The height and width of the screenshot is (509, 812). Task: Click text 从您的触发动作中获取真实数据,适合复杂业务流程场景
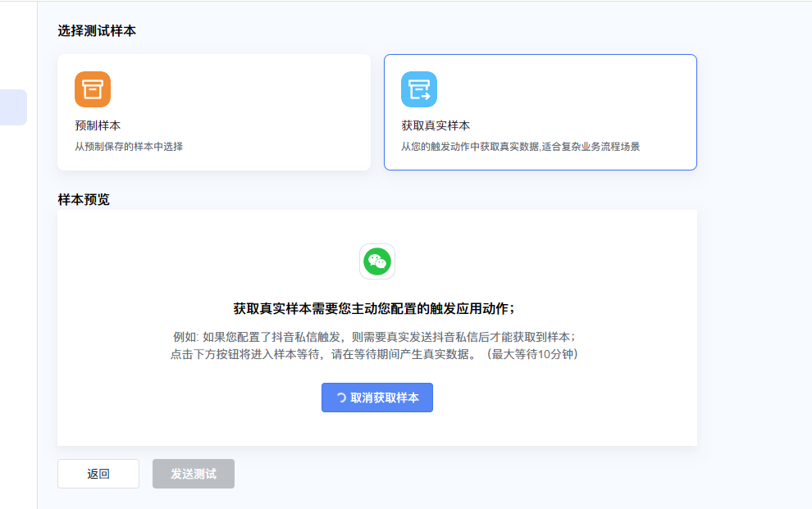click(520, 147)
